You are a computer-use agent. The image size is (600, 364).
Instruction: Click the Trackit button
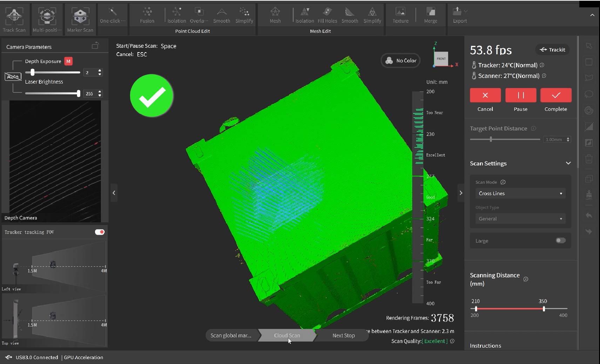pos(552,50)
